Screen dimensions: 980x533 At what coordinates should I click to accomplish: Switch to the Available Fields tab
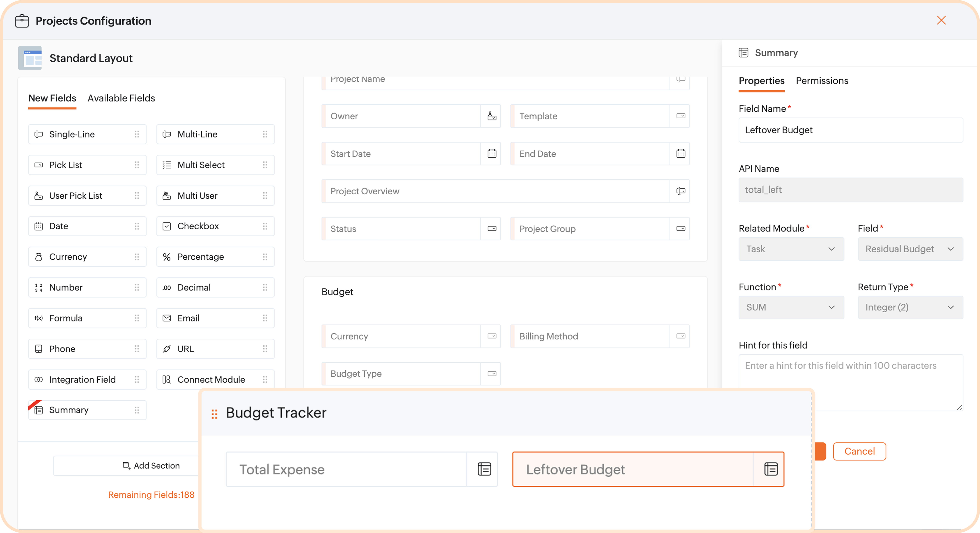click(x=121, y=98)
